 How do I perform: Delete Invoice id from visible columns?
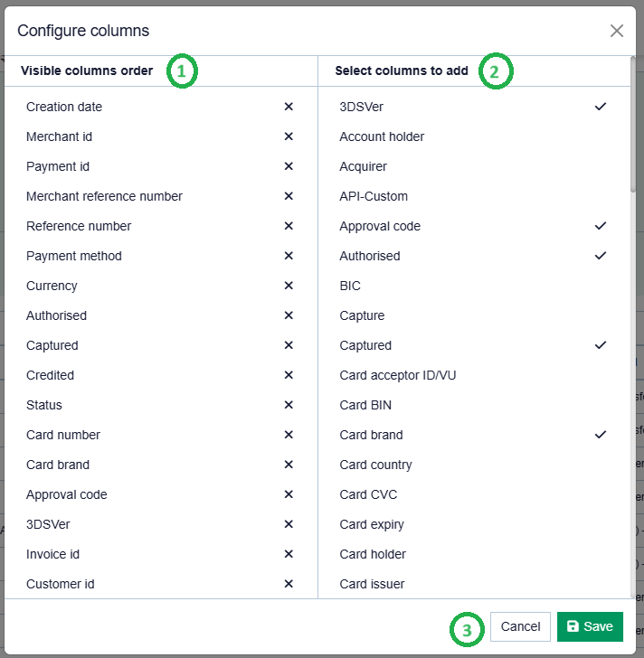coord(289,554)
